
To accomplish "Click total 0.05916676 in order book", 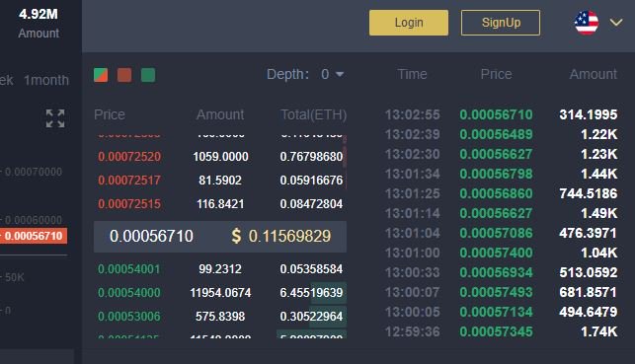I will click(311, 180).
